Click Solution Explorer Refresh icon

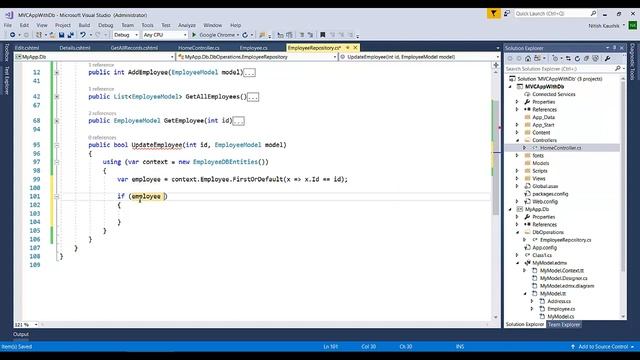coord(577,59)
